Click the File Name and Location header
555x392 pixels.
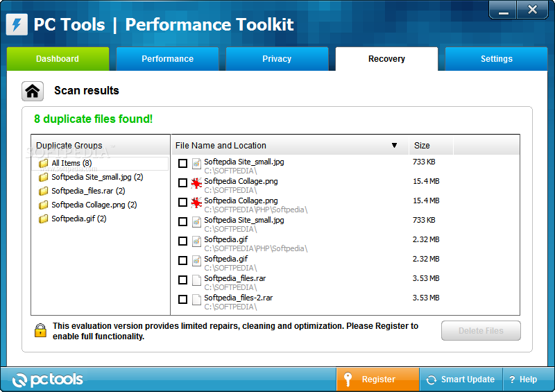pos(290,145)
